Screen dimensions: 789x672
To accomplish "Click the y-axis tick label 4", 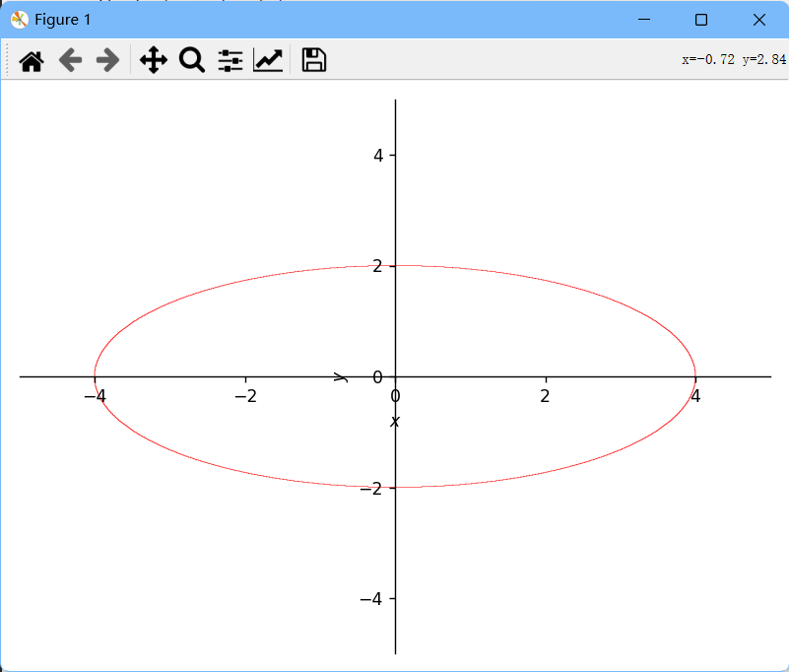I will pyautogui.click(x=378, y=156).
